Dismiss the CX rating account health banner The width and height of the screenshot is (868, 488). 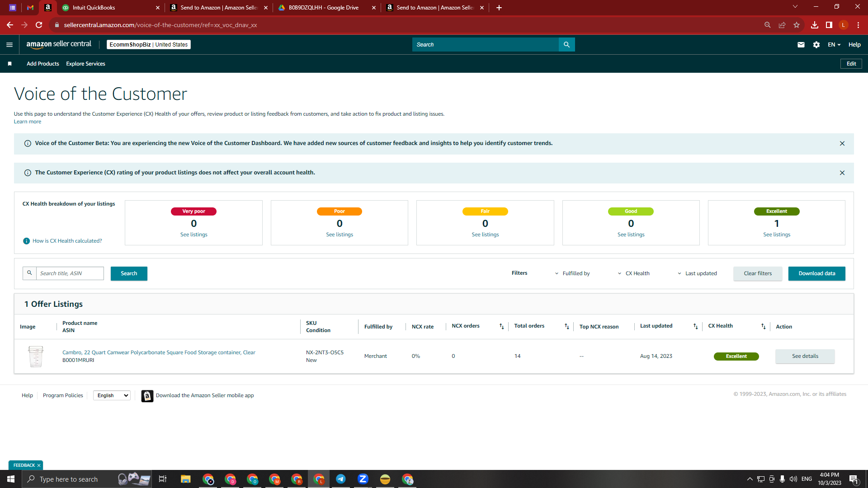pyautogui.click(x=842, y=173)
